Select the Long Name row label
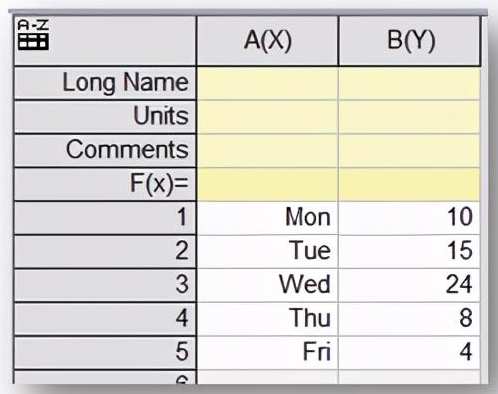The image size is (498, 394). pyautogui.click(x=105, y=83)
